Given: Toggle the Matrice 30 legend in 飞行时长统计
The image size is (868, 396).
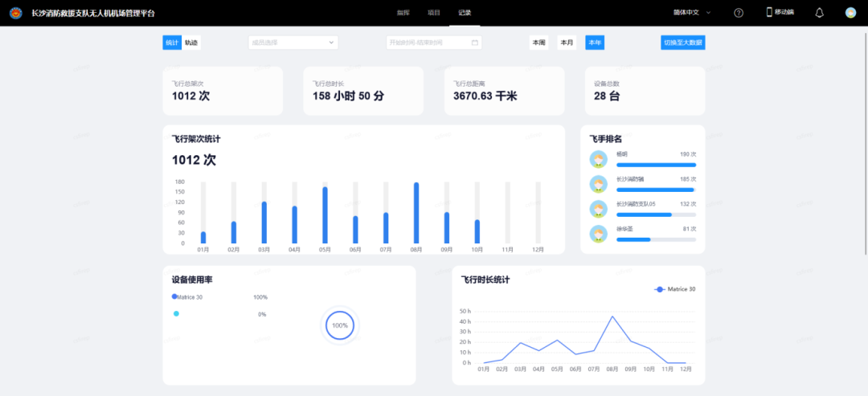Looking at the screenshot, I should click(674, 289).
